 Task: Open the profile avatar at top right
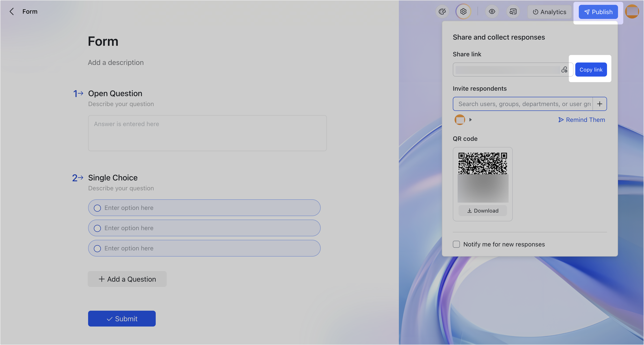pyautogui.click(x=632, y=11)
